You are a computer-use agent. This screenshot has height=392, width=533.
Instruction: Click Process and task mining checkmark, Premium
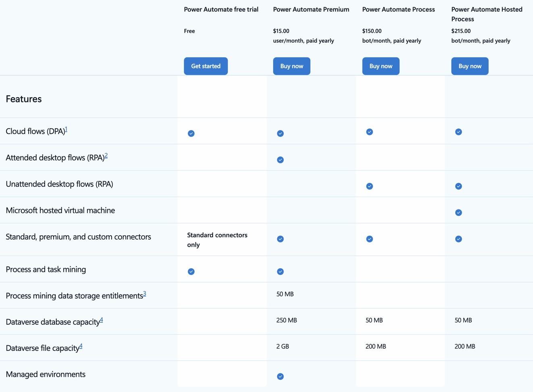[x=280, y=272]
